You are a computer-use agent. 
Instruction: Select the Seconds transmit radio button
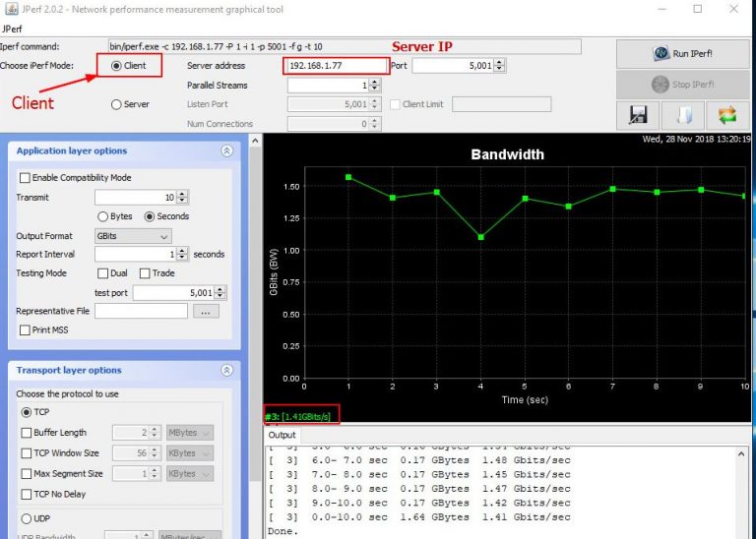click(150, 216)
